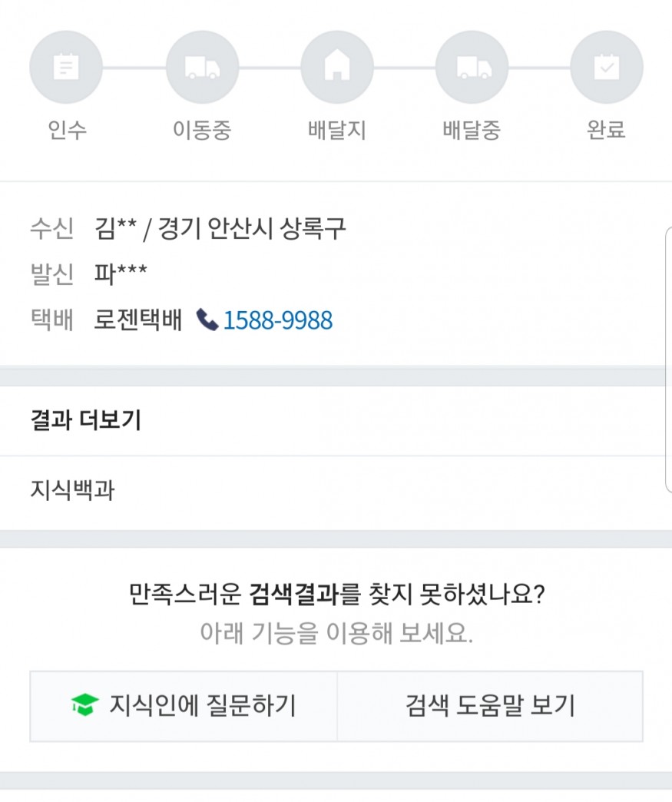Click the 완료 completed checkmark icon
The height and width of the screenshot is (802, 672).
click(x=607, y=67)
